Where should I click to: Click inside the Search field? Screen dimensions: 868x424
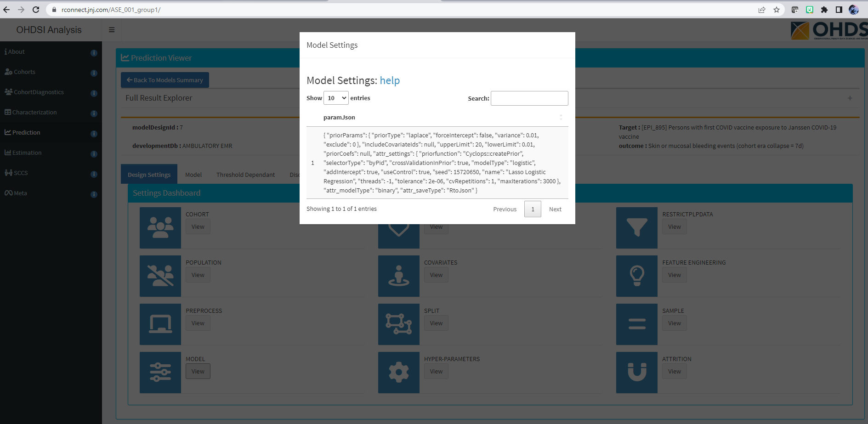click(529, 98)
